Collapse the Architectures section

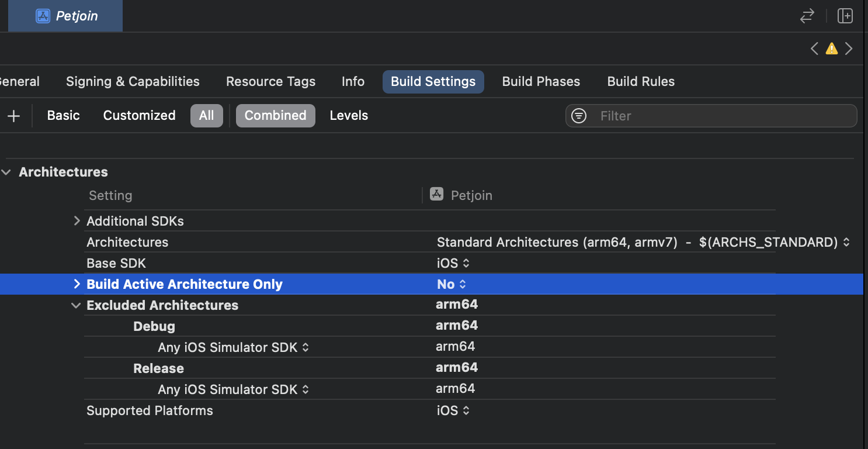pos(6,172)
